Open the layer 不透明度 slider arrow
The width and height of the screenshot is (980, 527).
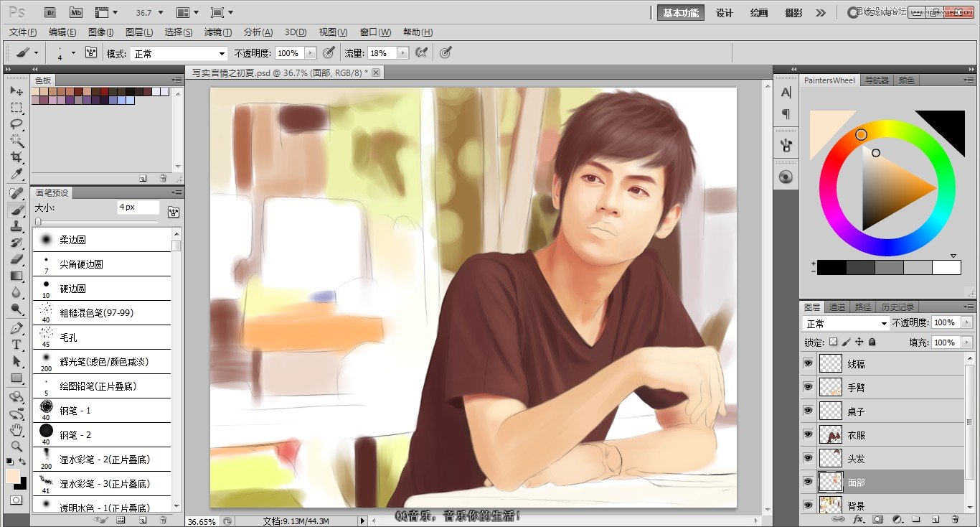(967, 323)
